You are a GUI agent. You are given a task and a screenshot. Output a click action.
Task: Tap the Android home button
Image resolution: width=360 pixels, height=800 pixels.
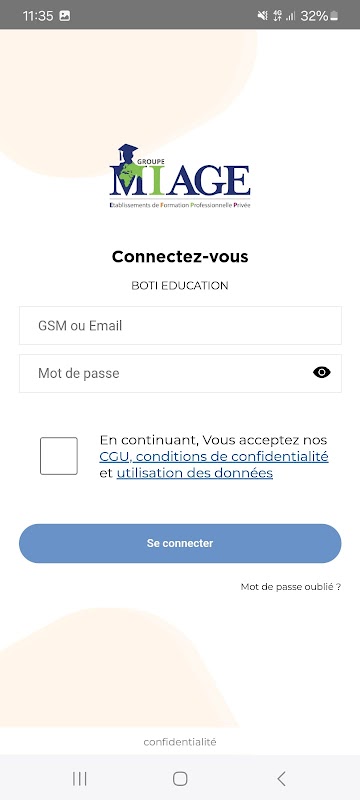click(x=180, y=779)
